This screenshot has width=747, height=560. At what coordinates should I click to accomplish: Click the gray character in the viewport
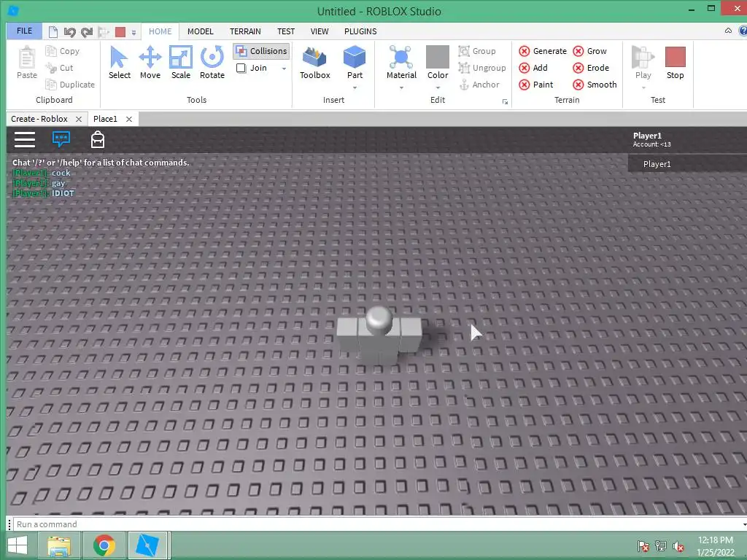pos(379,335)
